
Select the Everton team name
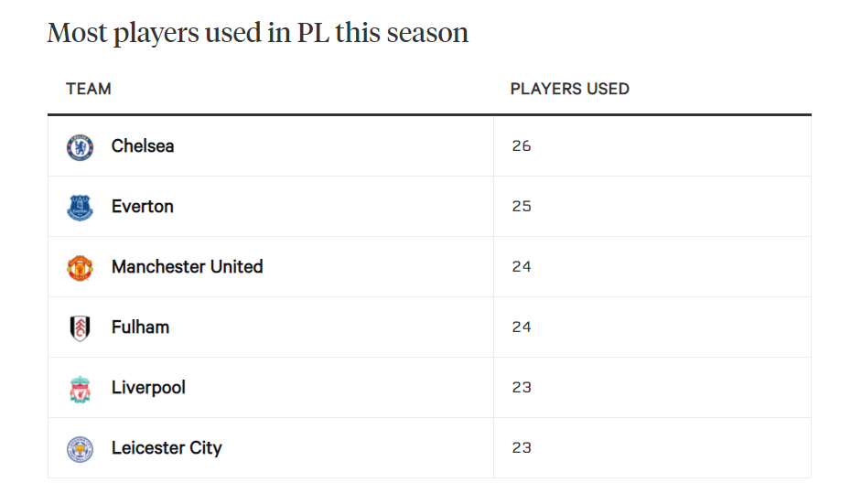pos(143,207)
